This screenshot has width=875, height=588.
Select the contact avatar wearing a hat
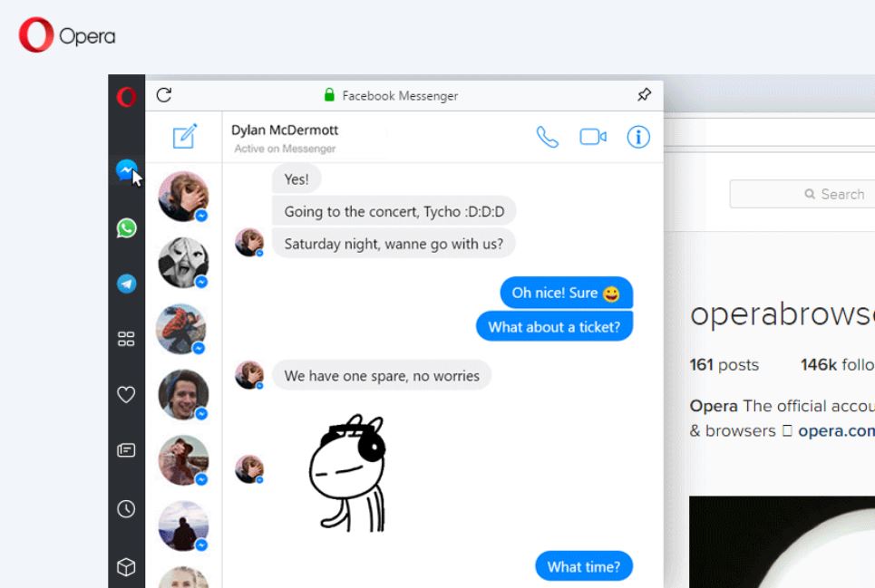pos(183,460)
